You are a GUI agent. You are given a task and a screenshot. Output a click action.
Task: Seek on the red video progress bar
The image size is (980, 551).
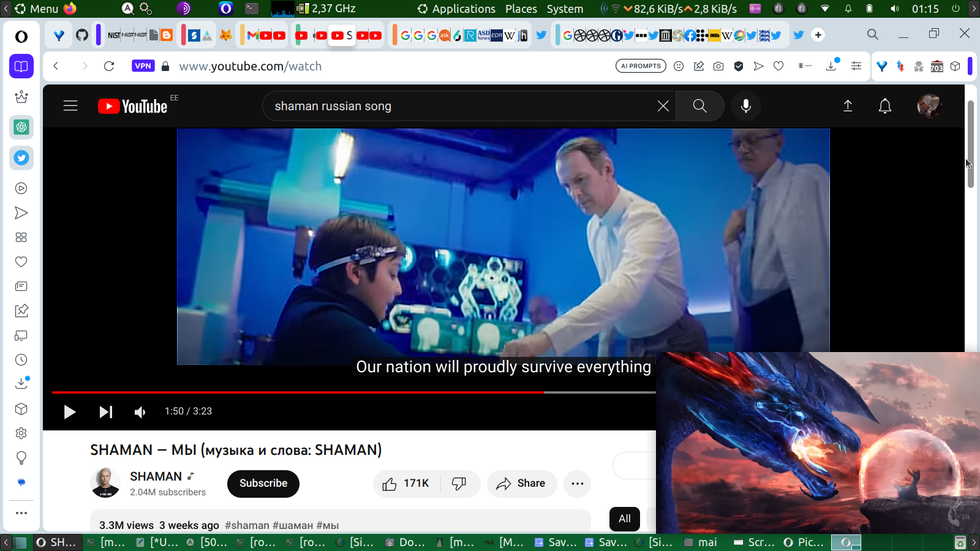point(354,392)
